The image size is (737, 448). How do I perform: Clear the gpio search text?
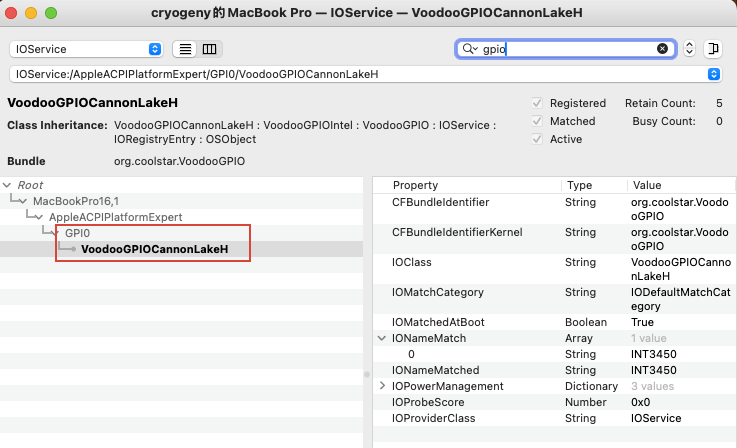pyautogui.click(x=662, y=48)
